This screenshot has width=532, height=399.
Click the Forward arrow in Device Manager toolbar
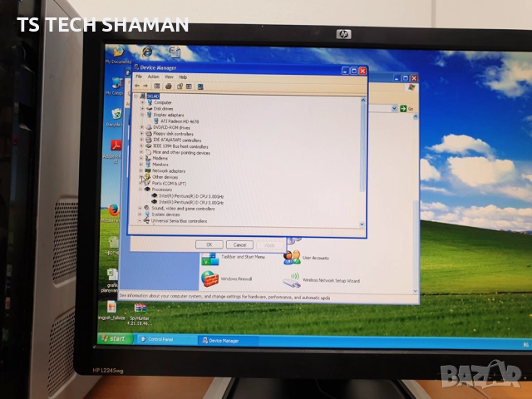(x=145, y=86)
